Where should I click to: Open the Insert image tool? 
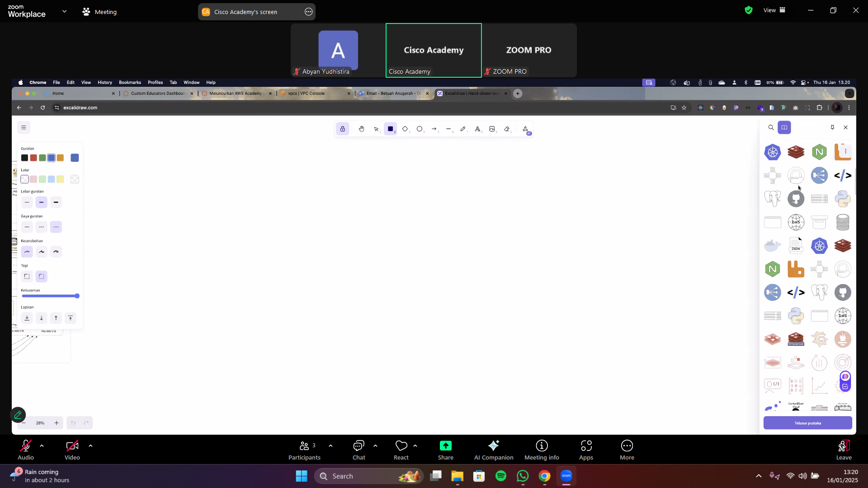coord(492,129)
